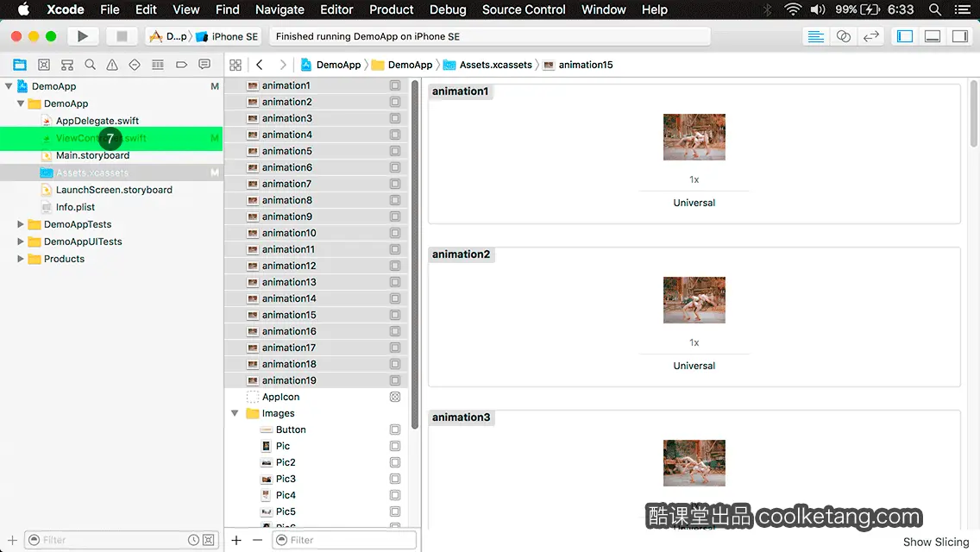Select Main.storyboard file

pos(92,155)
